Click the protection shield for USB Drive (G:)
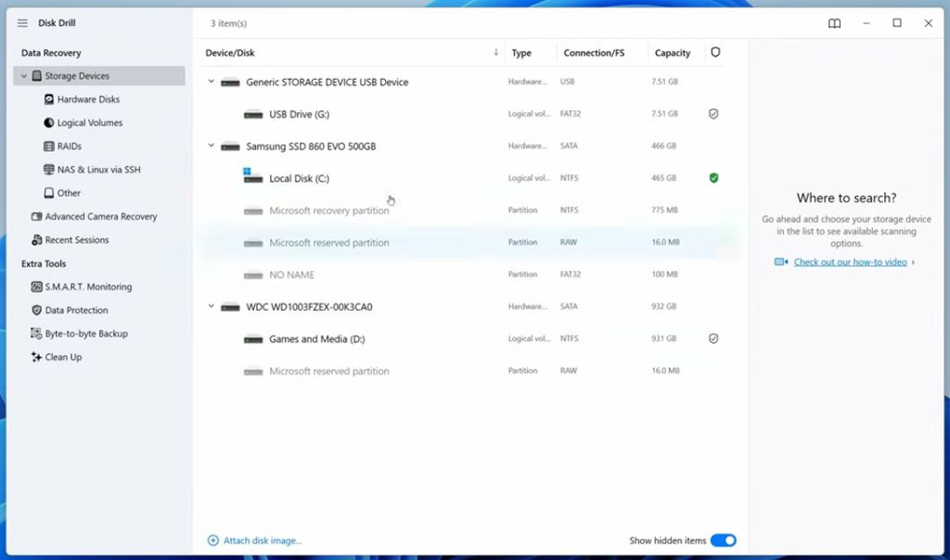950x560 pixels. pyautogui.click(x=713, y=114)
